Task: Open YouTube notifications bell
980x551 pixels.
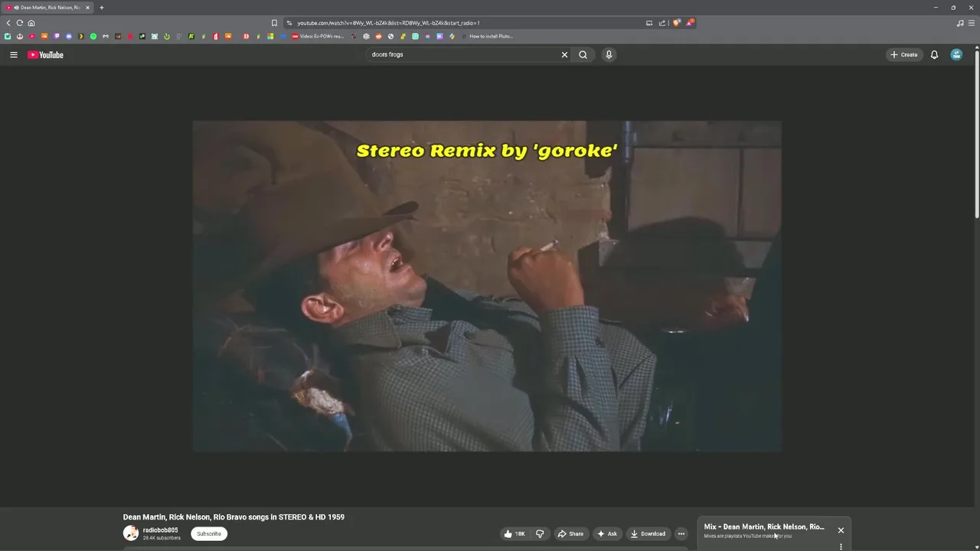Action: tap(934, 54)
